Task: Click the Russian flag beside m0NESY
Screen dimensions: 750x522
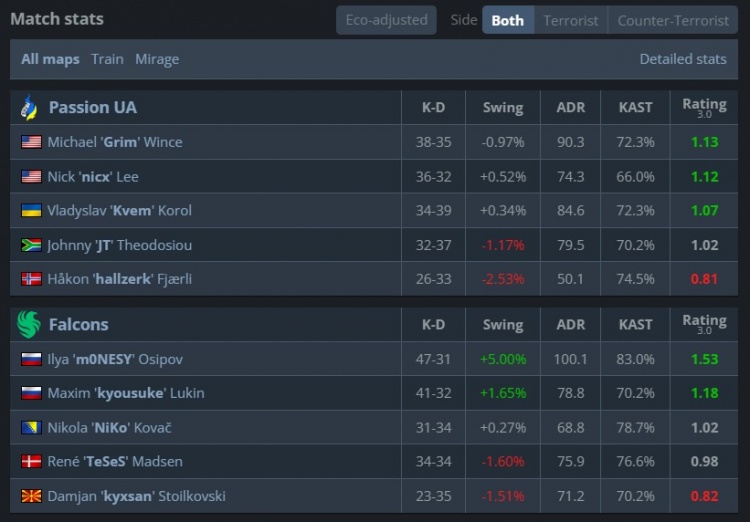Action: click(31, 359)
